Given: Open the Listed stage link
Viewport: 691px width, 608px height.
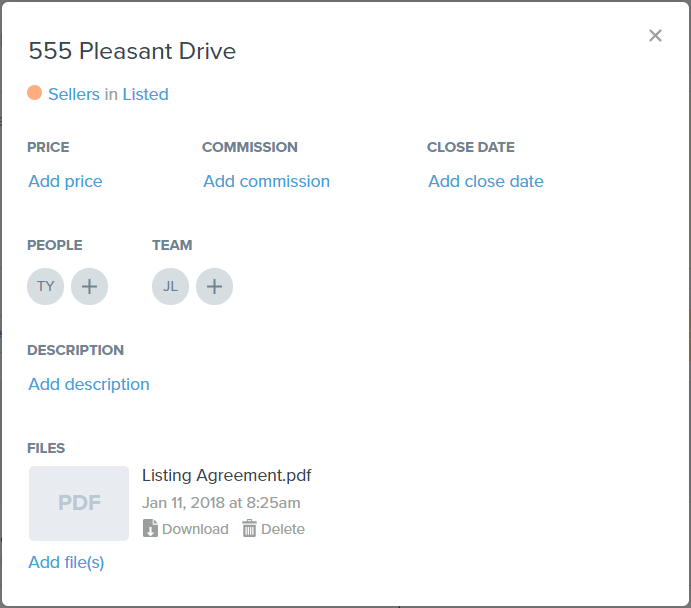Looking at the screenshot, I should [x=145, y=94].
